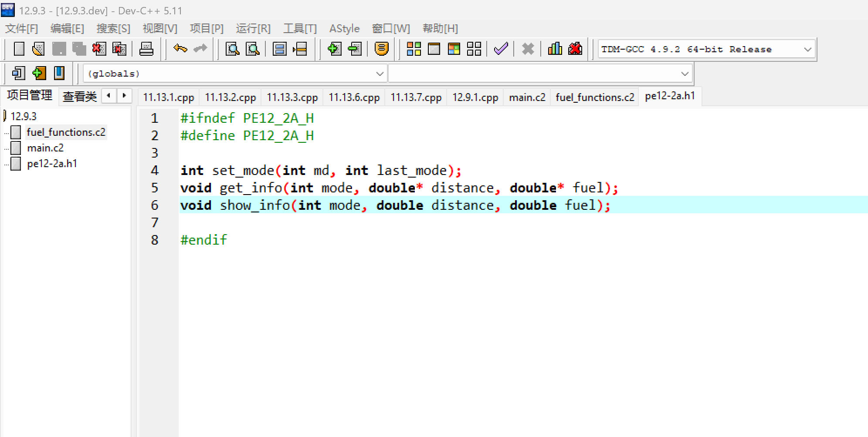Image resolution: width=868 pixels, height=437 pixels.
Task: Select pe12-2a.h1 in the project tree
Action: pos(52,164)
